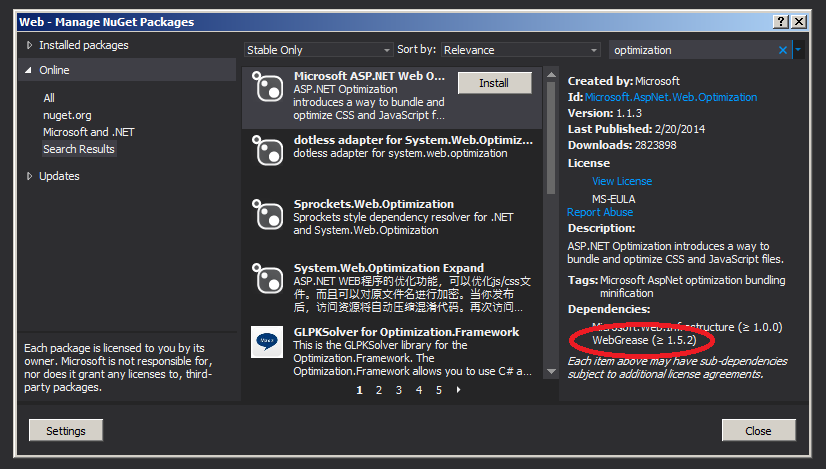Click the System.Web.Optimization Expand package icon

pyautogui.click(x=268, y=279)
